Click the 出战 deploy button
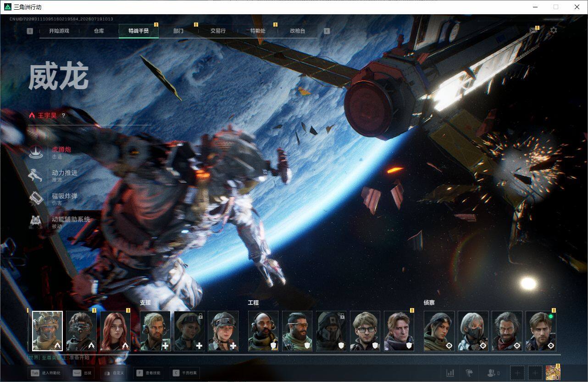This screenshot has height=382, width=588. point(83,373)
